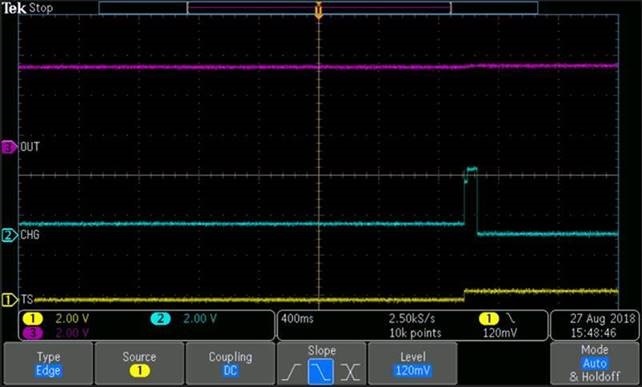Select the Level 120mV button
This screenshot has height=387, width=642.
413,364
